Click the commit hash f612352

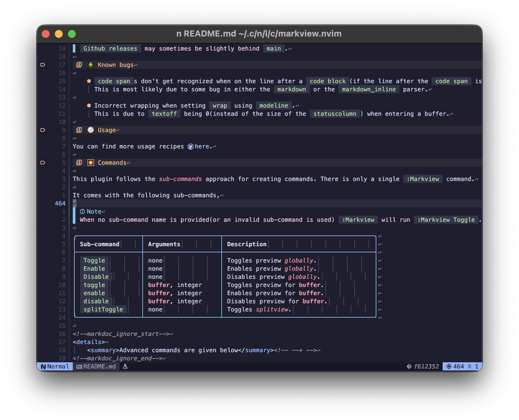point(426,367)
